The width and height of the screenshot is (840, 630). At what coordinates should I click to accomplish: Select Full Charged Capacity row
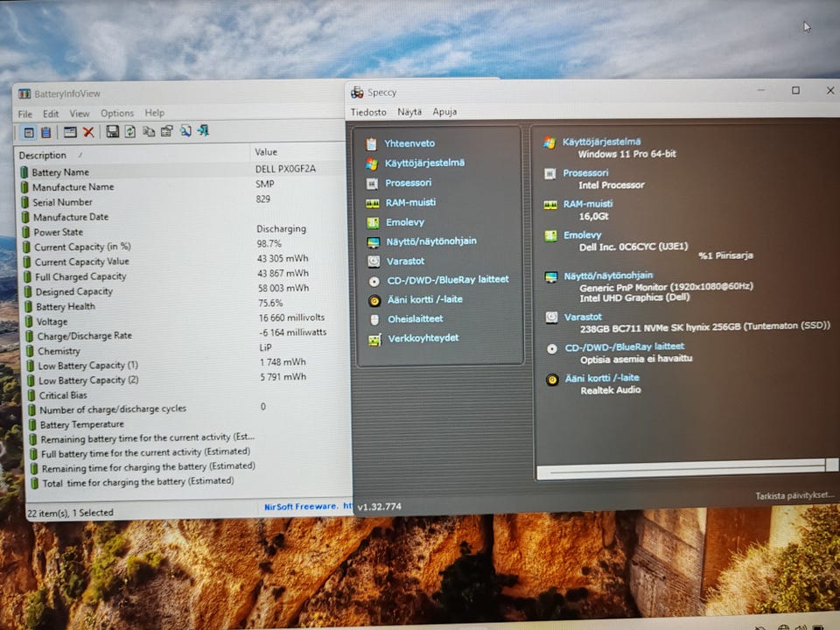(x=185, y=276)
